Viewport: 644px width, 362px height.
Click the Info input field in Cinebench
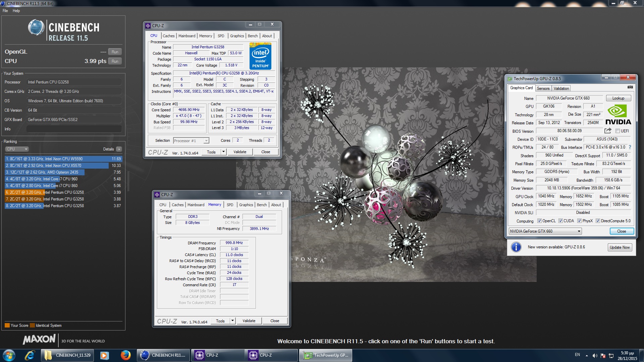(74, 129)
